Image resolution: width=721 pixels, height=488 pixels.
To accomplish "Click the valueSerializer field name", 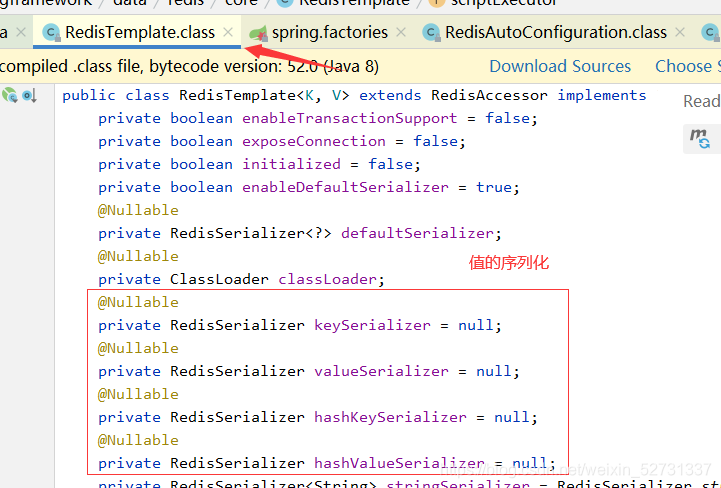I will click(x=381, y=371).
